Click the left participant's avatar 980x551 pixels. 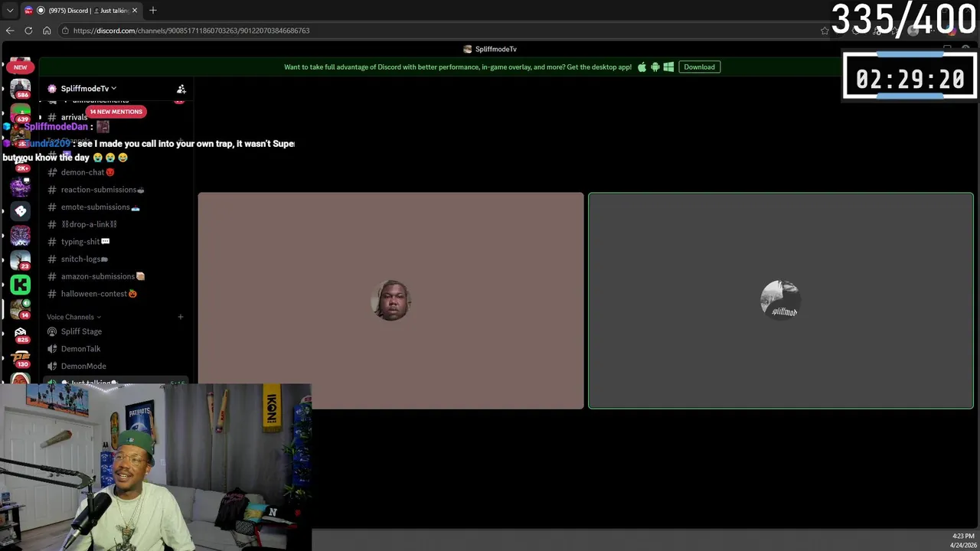point(390,300)
